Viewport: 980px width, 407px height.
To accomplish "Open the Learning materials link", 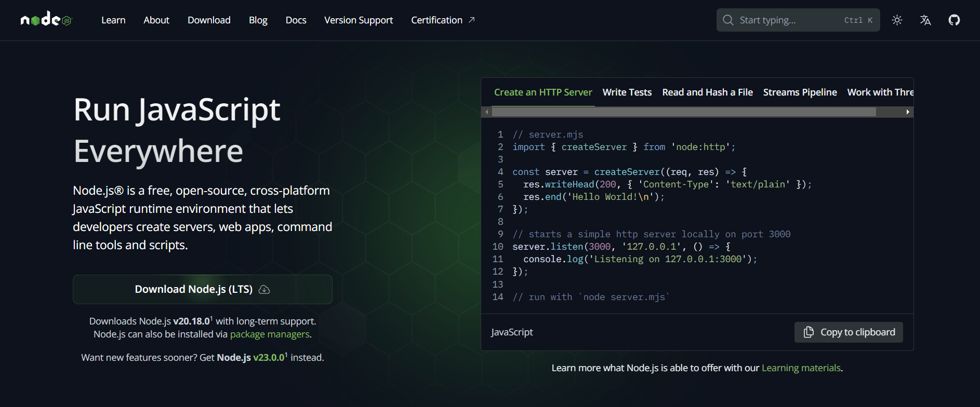I will click(x=801, y=368).
